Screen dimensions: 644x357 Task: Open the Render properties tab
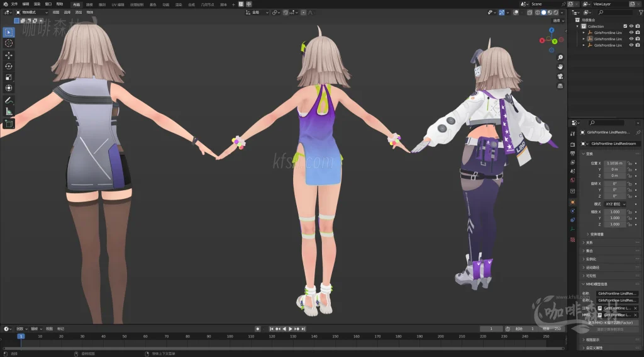[572, 144]
